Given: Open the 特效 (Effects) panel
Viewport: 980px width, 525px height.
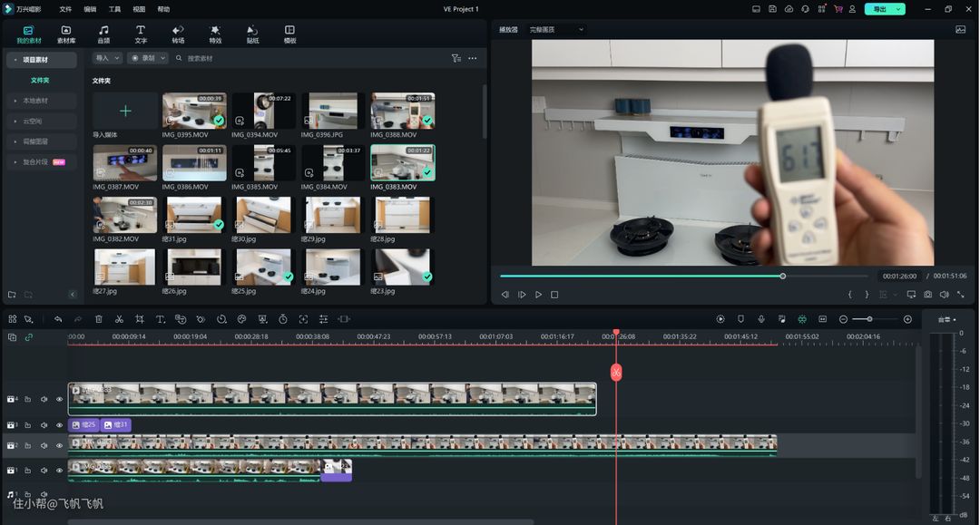Looking at the screenshot, I should [x=215, y=34].
